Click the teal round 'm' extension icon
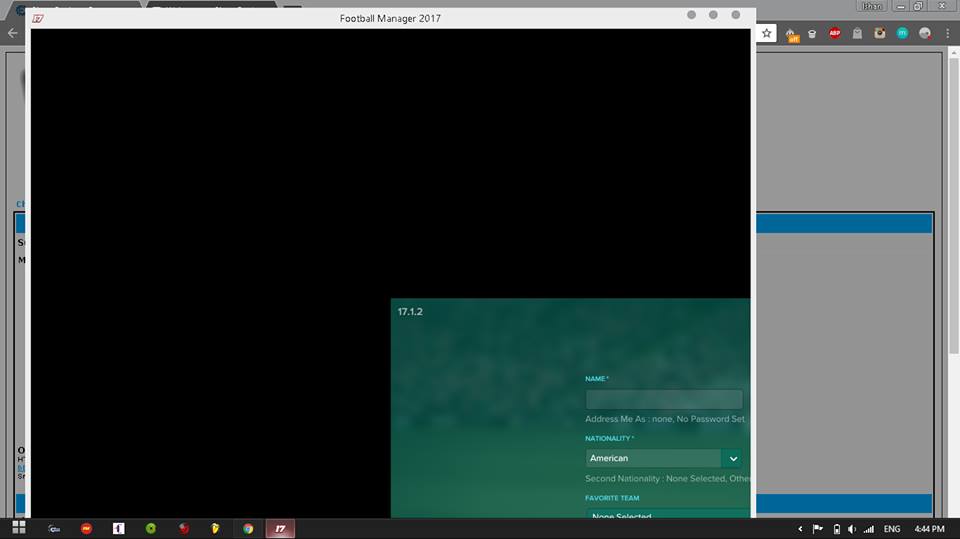The height and width of the screenshot is (539, 960). coord(902,33)
